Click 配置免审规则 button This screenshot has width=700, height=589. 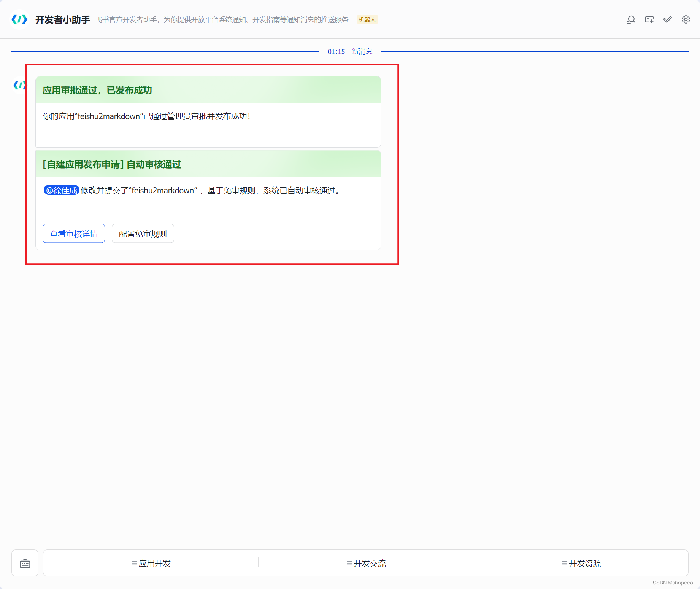[x=143, y=234]
